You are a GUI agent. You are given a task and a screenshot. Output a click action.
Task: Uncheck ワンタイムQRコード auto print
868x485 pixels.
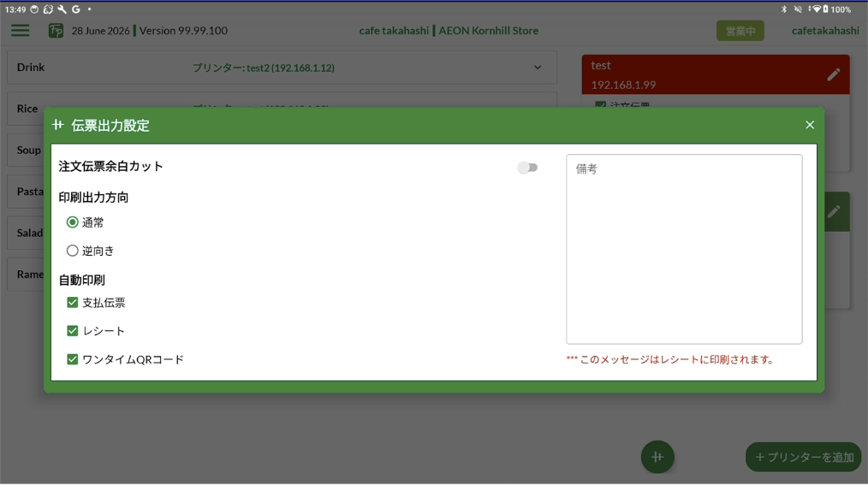pyautogui.click(x=73, y=359)
